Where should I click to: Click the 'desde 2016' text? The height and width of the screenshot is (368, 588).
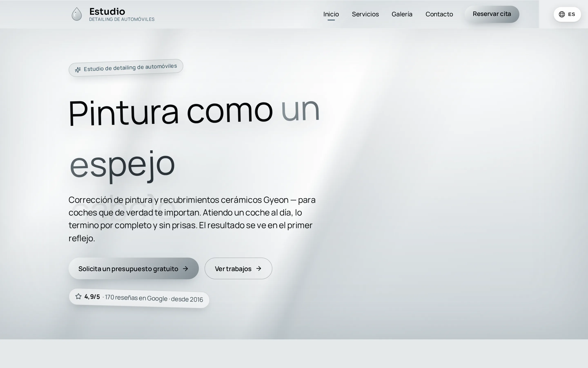187,299
